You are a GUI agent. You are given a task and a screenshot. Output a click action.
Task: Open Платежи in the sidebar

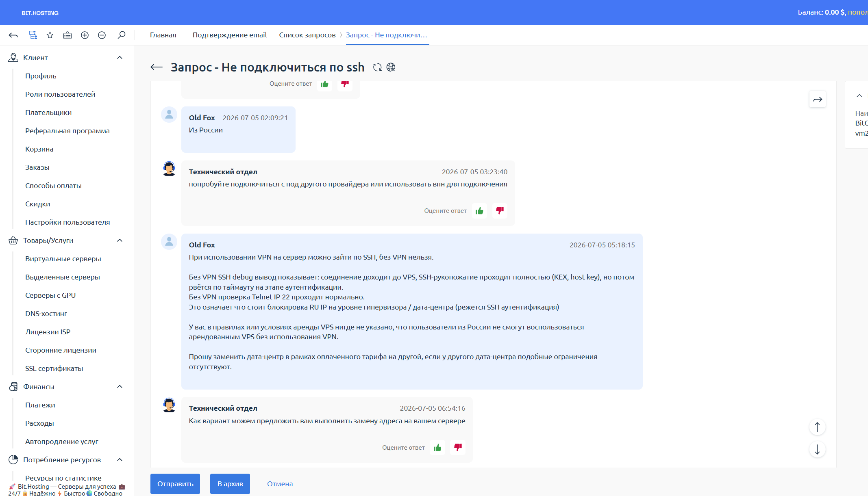pyautogui.click(x=40, y=405)
